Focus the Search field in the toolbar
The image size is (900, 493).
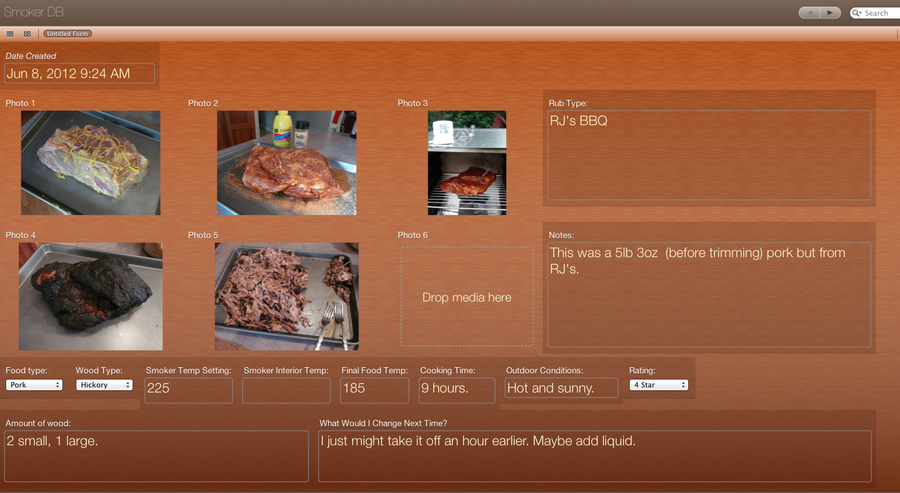point(877,13)
